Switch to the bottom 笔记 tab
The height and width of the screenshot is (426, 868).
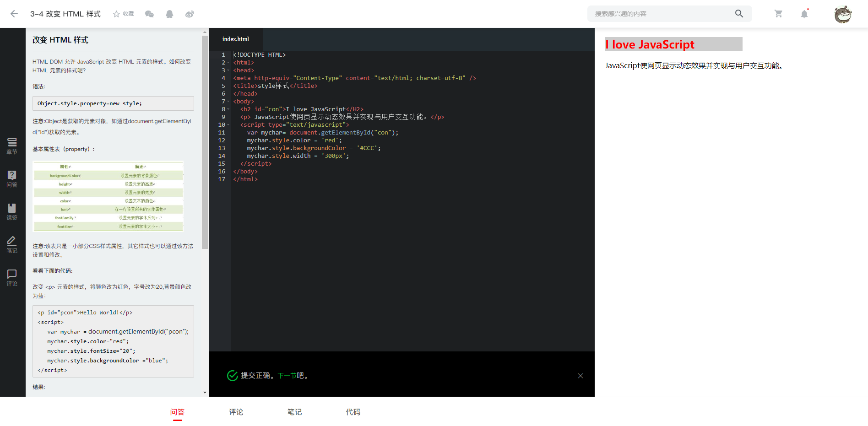(295, 412)
